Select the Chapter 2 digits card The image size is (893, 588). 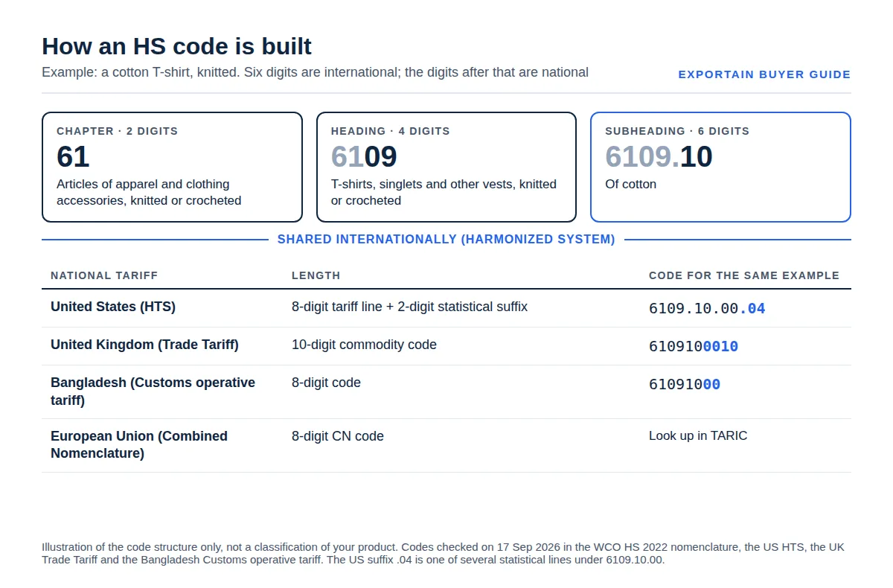pos(172,167)
